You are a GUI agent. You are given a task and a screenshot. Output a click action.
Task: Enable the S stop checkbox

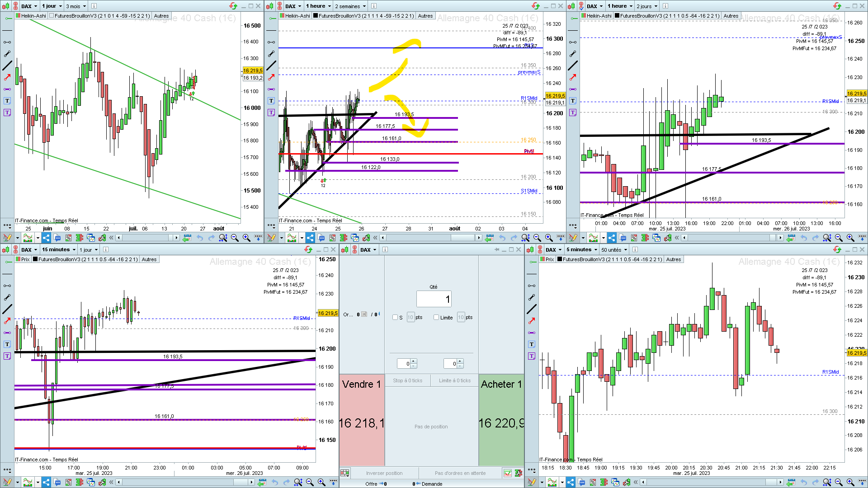coord(395,317)
